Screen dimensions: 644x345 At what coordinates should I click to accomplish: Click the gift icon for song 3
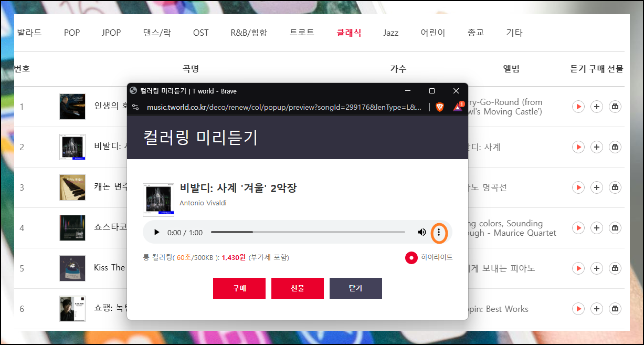coord(615,187)
